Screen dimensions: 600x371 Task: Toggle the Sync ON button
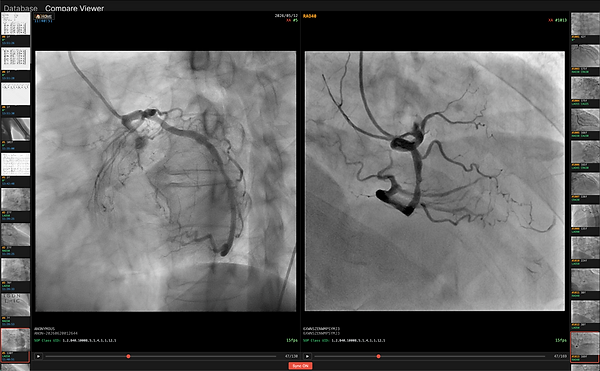click(x=300, y=366)
